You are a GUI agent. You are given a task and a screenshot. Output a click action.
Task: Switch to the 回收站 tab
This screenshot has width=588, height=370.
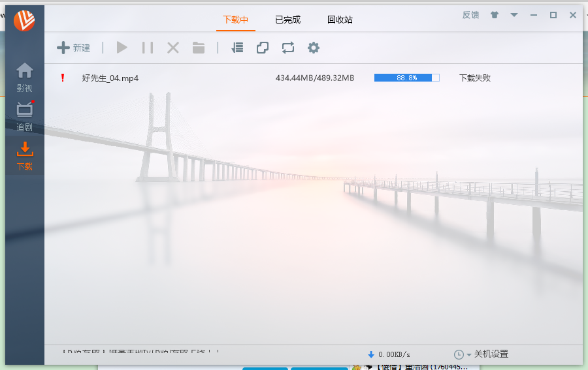click(340, 20)
